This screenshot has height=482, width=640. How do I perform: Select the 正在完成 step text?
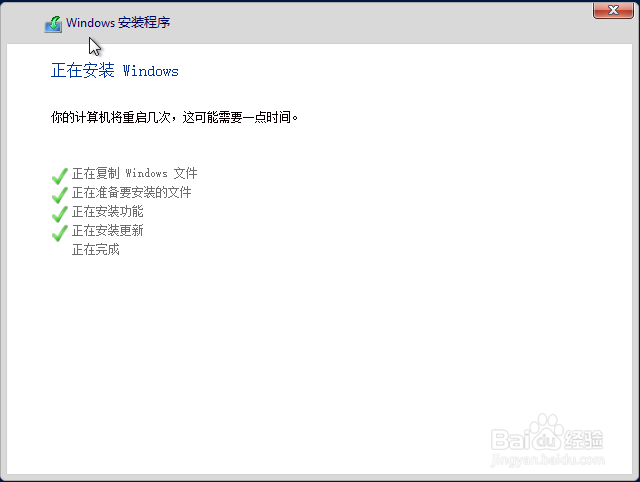click(x=96, y=249)
